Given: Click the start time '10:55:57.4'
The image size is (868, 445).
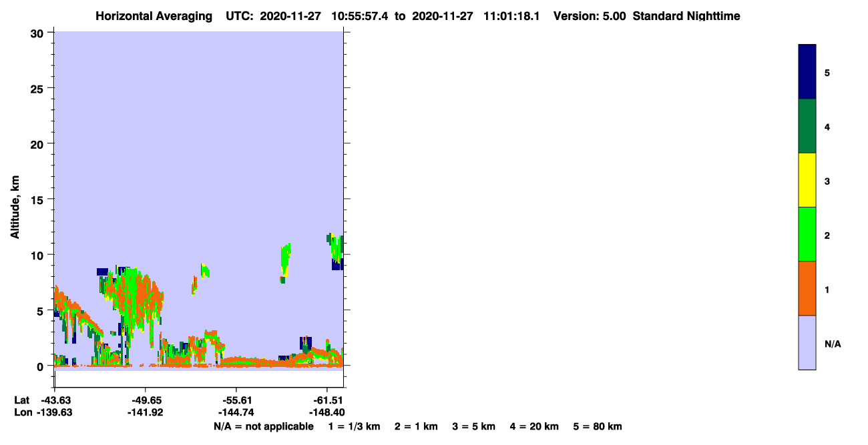Looking at the screenshot, I should pos(361,16).
